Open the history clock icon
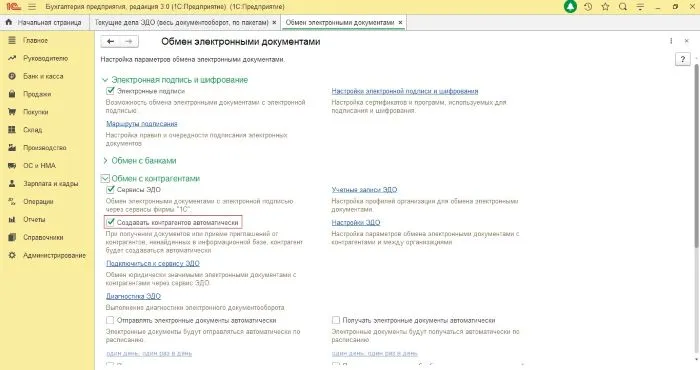Viewport: 700px width, 370px height. click(x=588, y=7)
